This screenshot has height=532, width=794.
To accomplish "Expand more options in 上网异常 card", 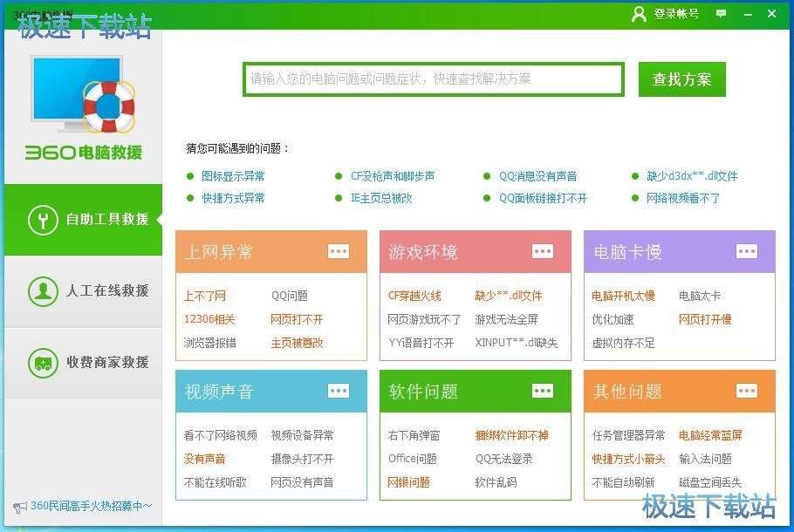I will [x=339, y=251].
